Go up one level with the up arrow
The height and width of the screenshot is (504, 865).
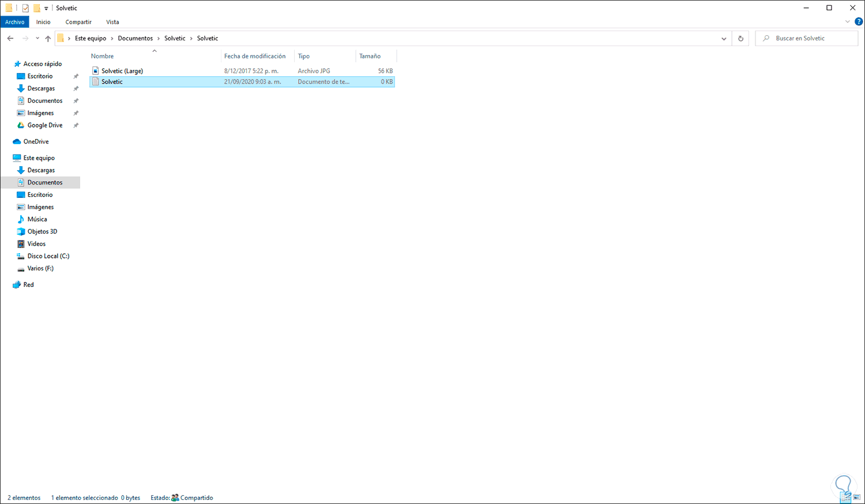[48, 39]
